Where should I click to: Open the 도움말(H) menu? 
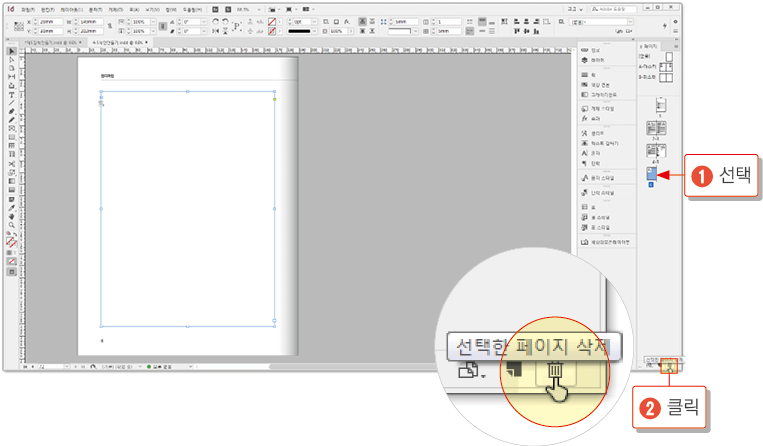click(192, 9)
